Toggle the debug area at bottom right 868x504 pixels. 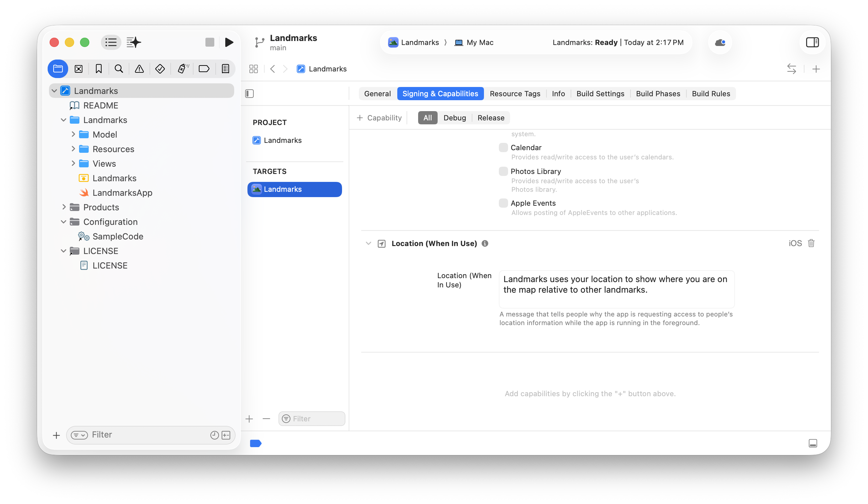813,443
